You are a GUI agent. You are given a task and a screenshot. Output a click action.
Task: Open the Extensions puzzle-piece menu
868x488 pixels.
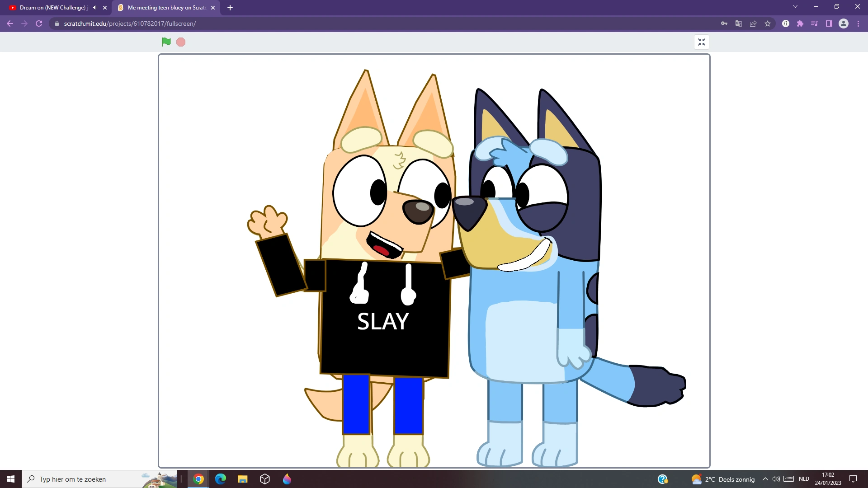tap(800, 23)
